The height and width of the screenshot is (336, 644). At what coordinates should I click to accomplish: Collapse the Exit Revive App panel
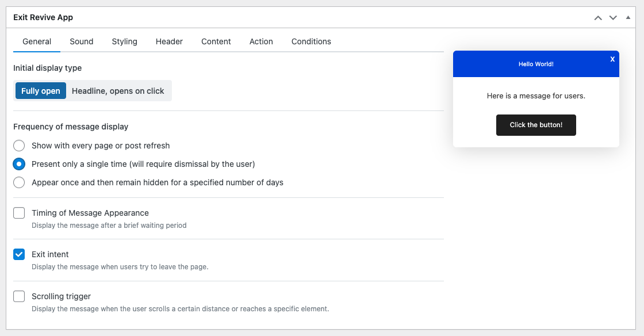coord(628,18)
